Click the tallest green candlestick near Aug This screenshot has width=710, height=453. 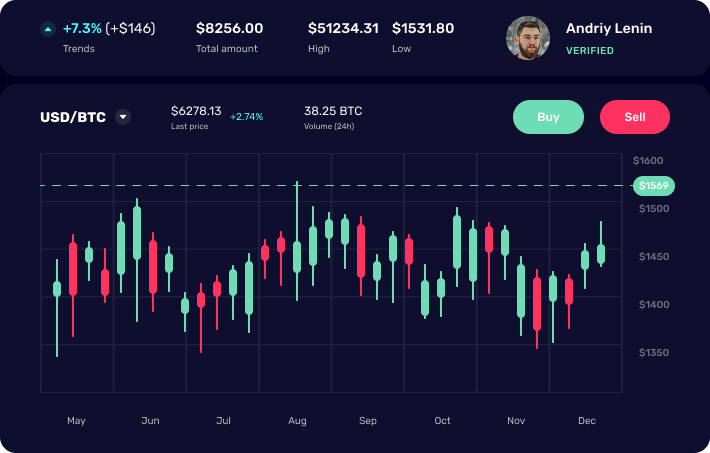297,241
